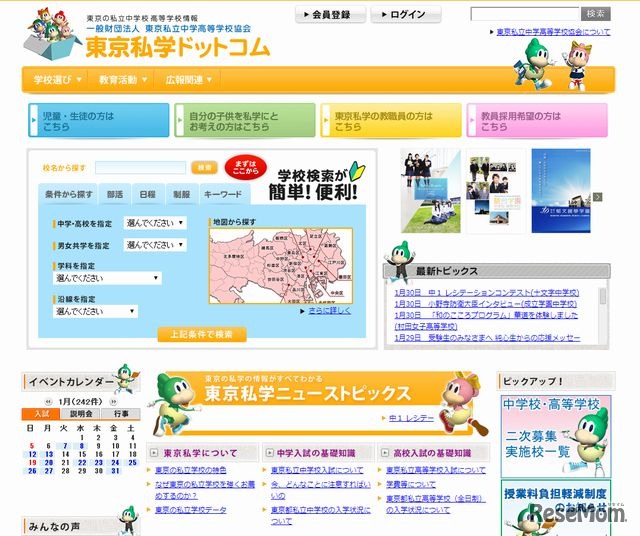Open the 中学・高校を指定 dropdown
The width and height of the screenshot is (640, 536).
155,223
